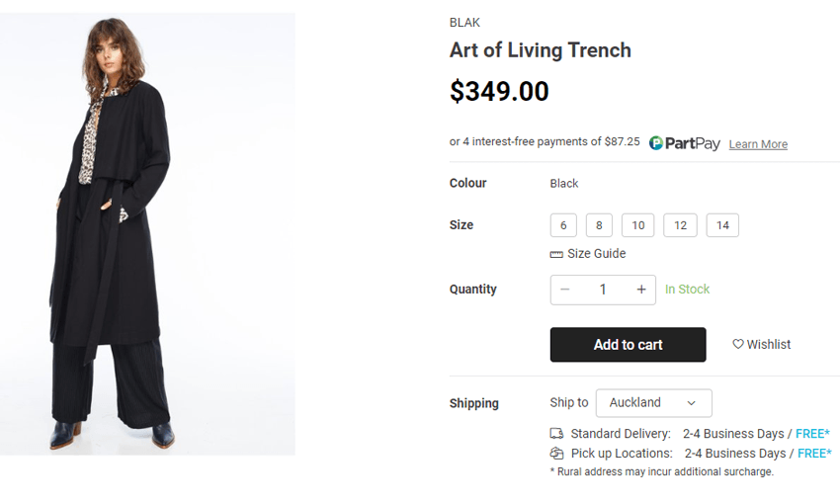Viewport: 840px width, 504px height.
Task: Open the PartPay Learn More link
Action: pyautogui.click(x=758, y=144)
